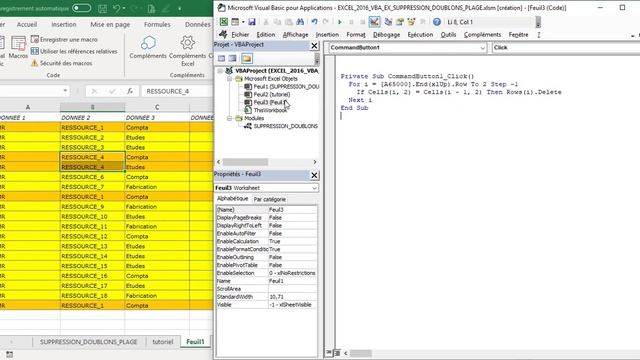Undo last action in the VBA editor
Image resolution: width=640 pixels, height=360 pixels.
[314, 22]
